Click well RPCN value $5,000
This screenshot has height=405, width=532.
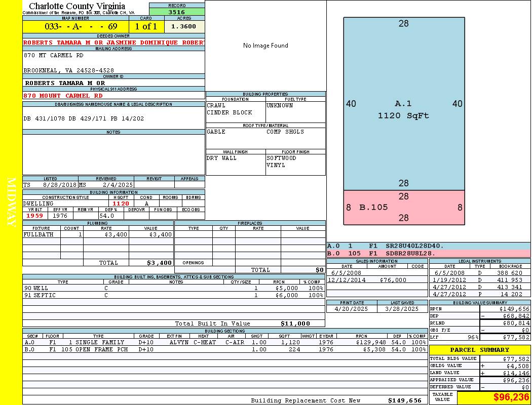pyautogui.click(x=287, y=289)
